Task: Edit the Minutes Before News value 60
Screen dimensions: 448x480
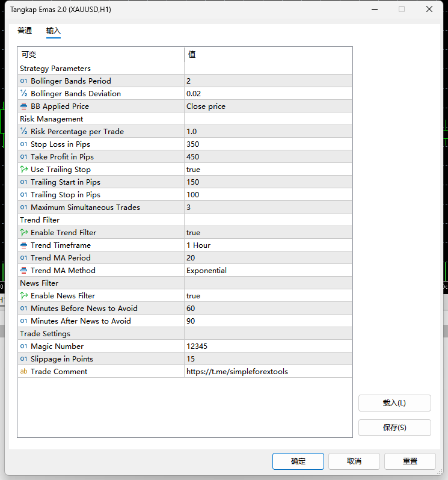Action: (268, 308)
